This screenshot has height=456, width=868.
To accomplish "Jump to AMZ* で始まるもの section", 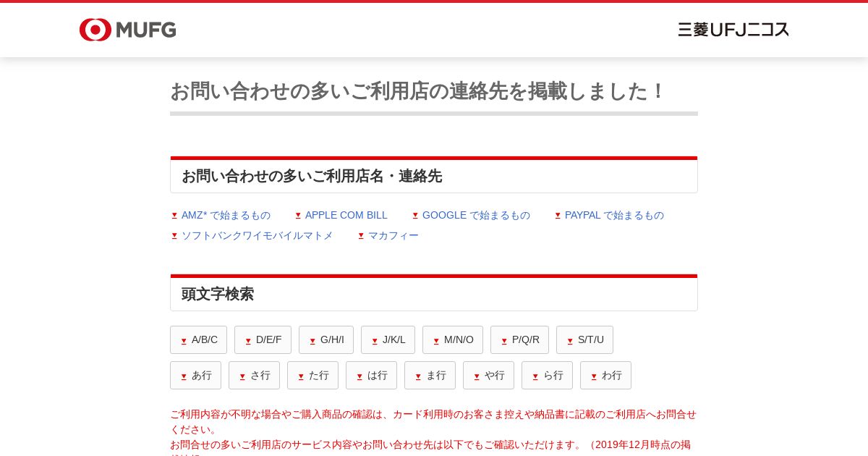I will 221,215.
